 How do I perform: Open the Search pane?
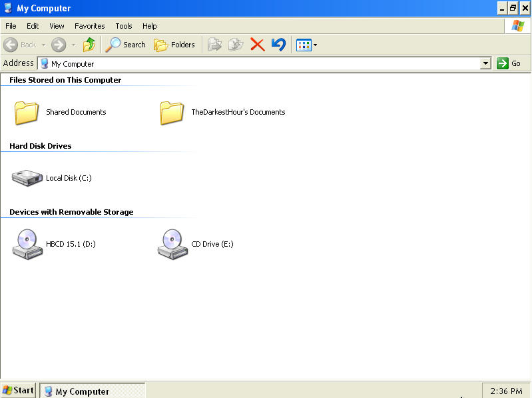pyautogui.click(x=126, y=45)
